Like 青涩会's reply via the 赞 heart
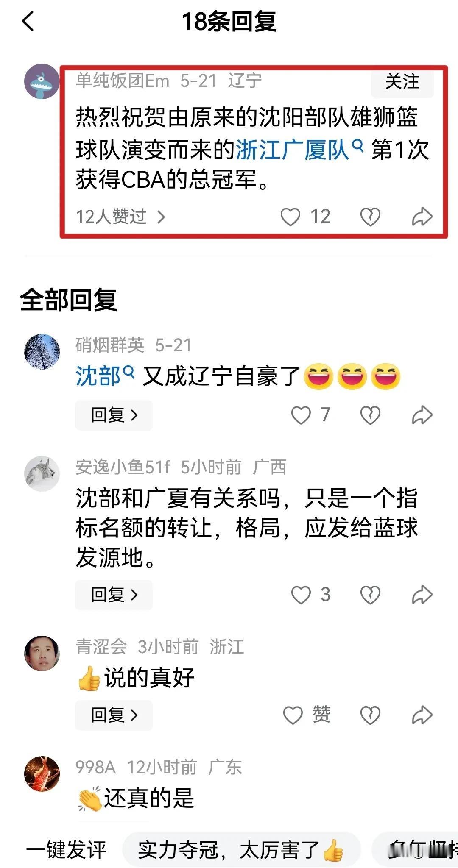This screenshot has height=868, width=458. tap(293, 715)
